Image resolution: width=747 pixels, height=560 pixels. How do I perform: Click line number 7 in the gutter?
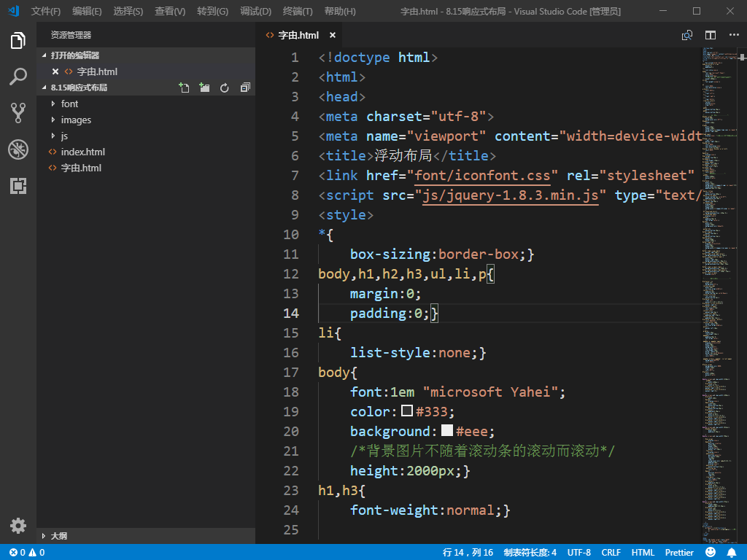point(295,175)
